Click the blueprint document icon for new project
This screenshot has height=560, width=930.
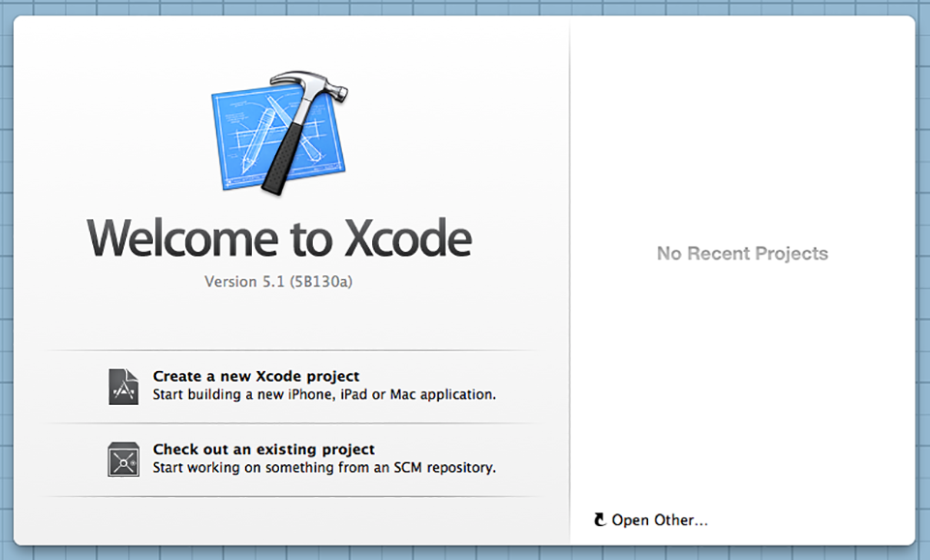[x=123, y=386]
